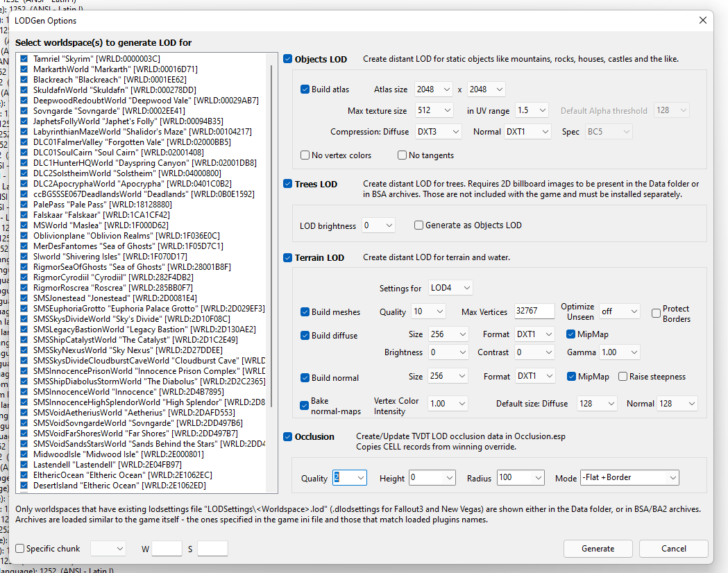Open Occlusion Quality dropdown
This screenshot has width=728, height=573.
[350, 477]
